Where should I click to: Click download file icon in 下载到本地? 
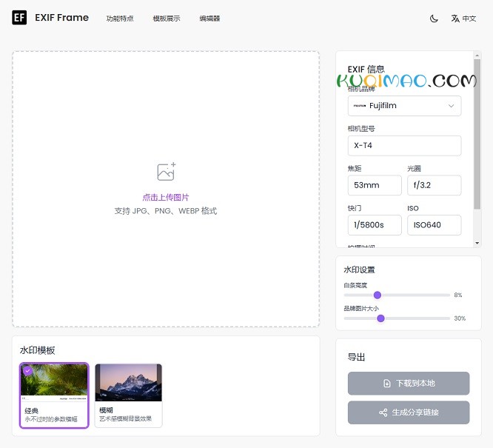click(x=387, y=383)
